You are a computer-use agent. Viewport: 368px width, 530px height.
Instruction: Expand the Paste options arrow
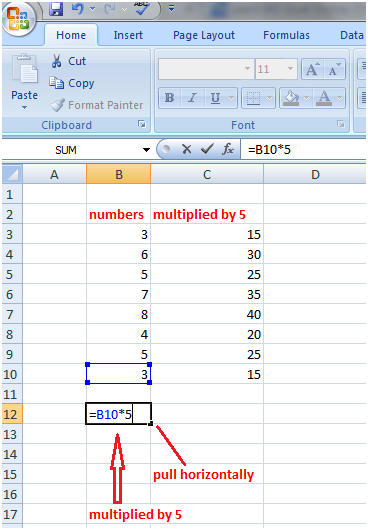[24, 107]
